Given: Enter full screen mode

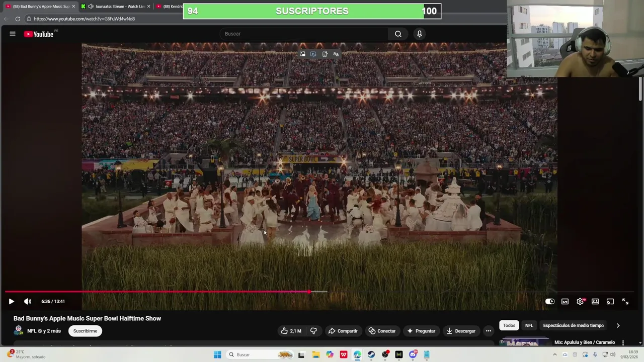Looking at the screenshot, I should point(625,301).
